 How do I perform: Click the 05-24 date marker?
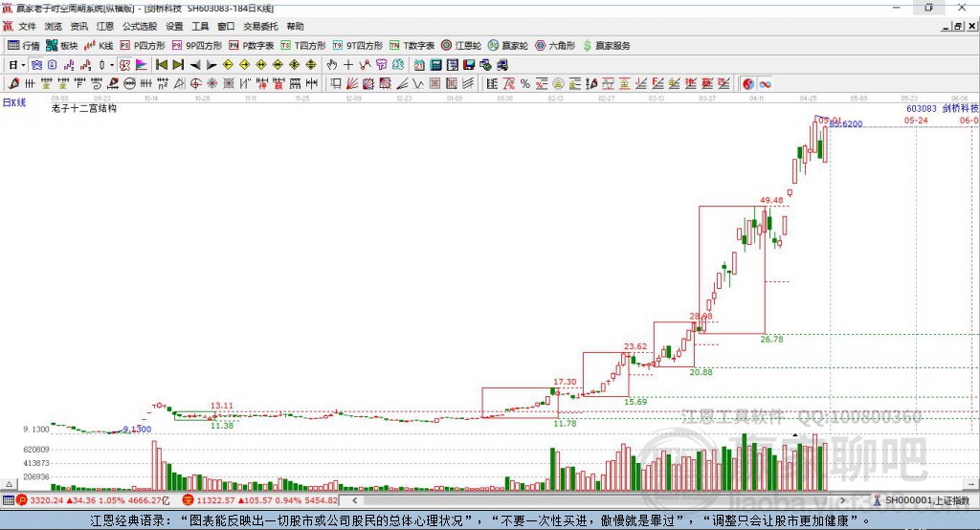916,120
